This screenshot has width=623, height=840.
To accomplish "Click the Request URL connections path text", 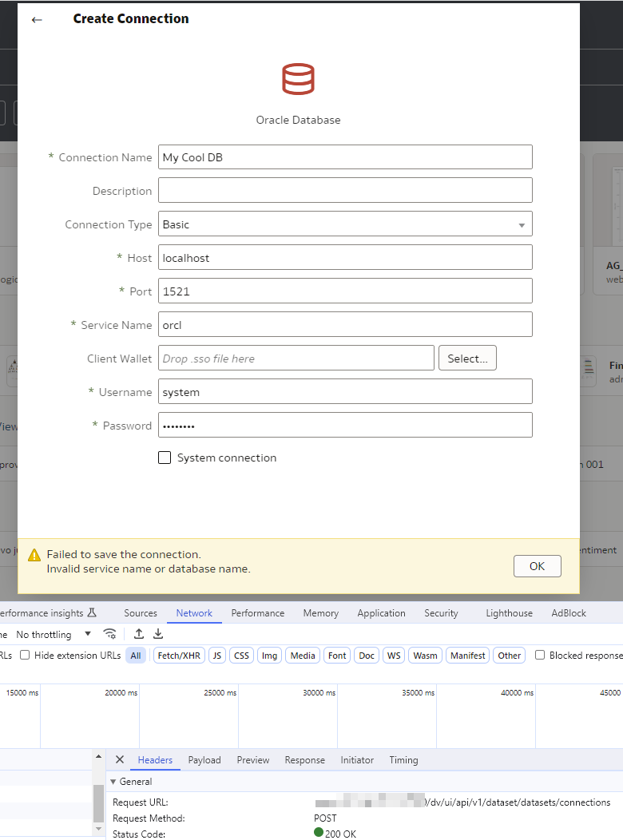I will pyautogui.click(x=518, y=802).
